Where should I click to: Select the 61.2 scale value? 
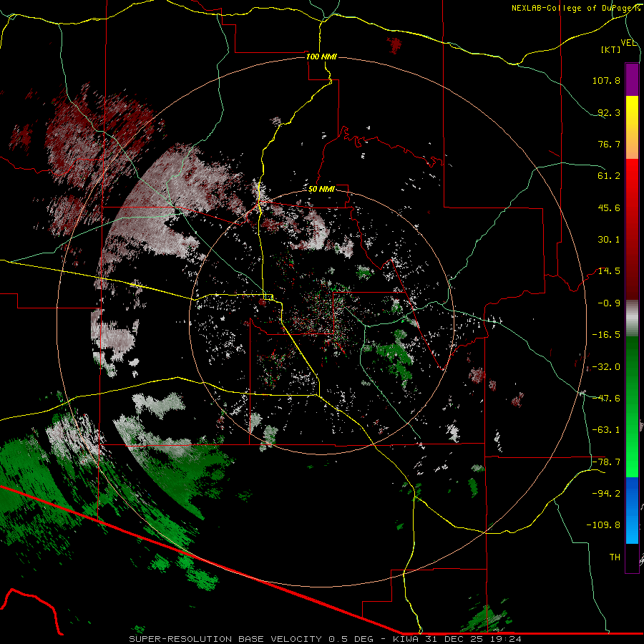point(609,176)
